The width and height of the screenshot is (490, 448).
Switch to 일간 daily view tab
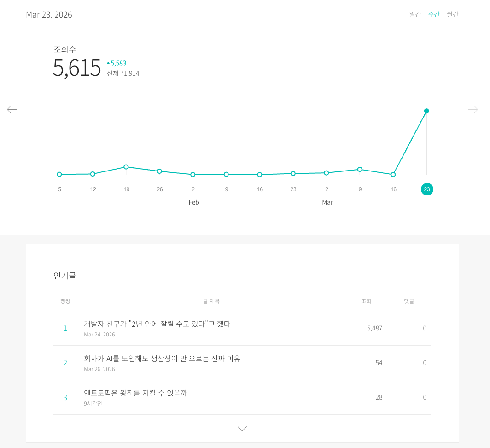[415, 14]
